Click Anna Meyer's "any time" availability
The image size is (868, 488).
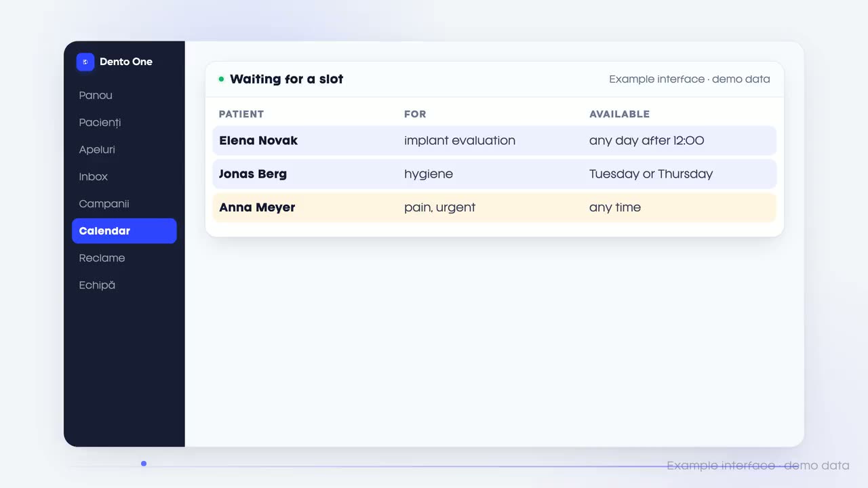pyautogui.click(x=615, y=207)
